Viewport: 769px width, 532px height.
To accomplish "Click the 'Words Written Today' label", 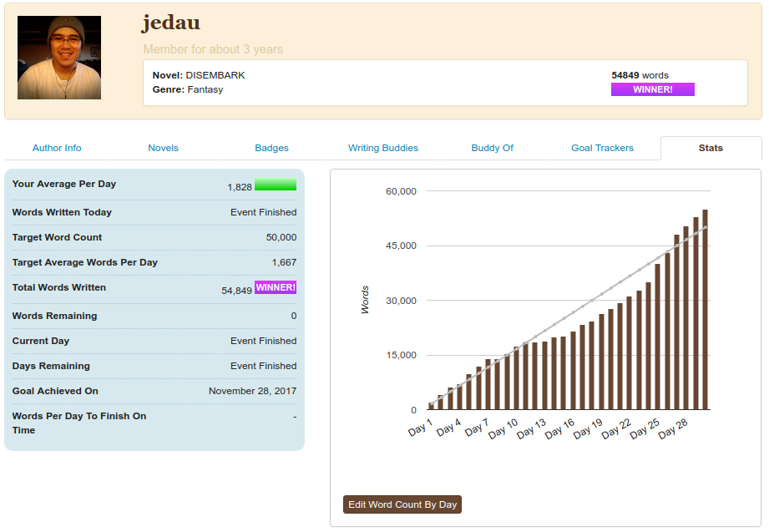I will (62, 212).
